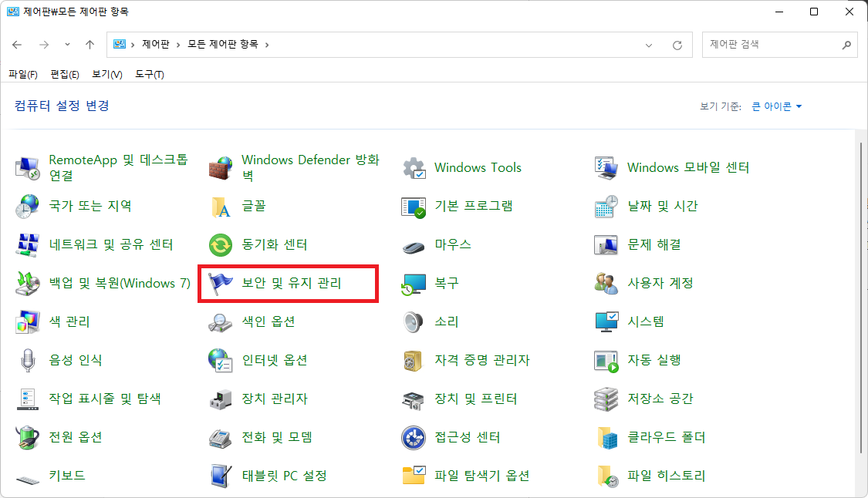Open the 복구 recovery icon

414,284
